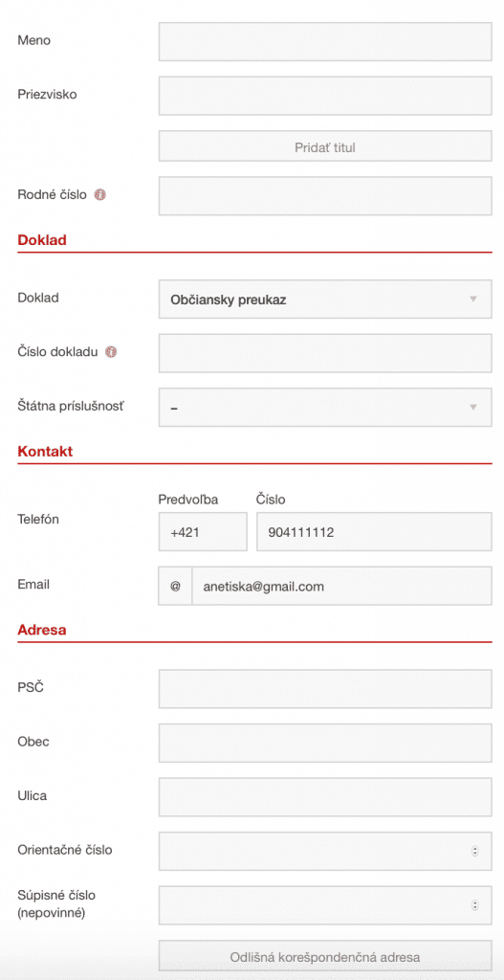The image size is (504, 980).
Task: Click the info icon beside Rodné číslo
Action: (x=99, y=194)
